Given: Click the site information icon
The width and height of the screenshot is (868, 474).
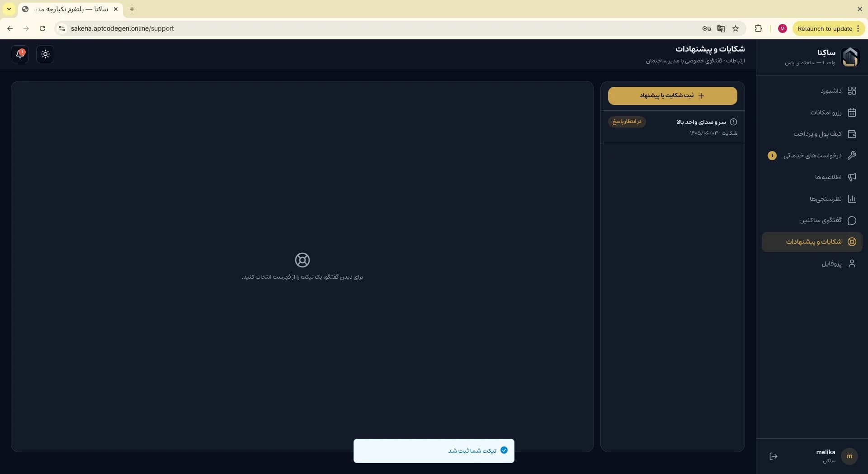Looking at the screenshot, I should [x=62, y=28].
